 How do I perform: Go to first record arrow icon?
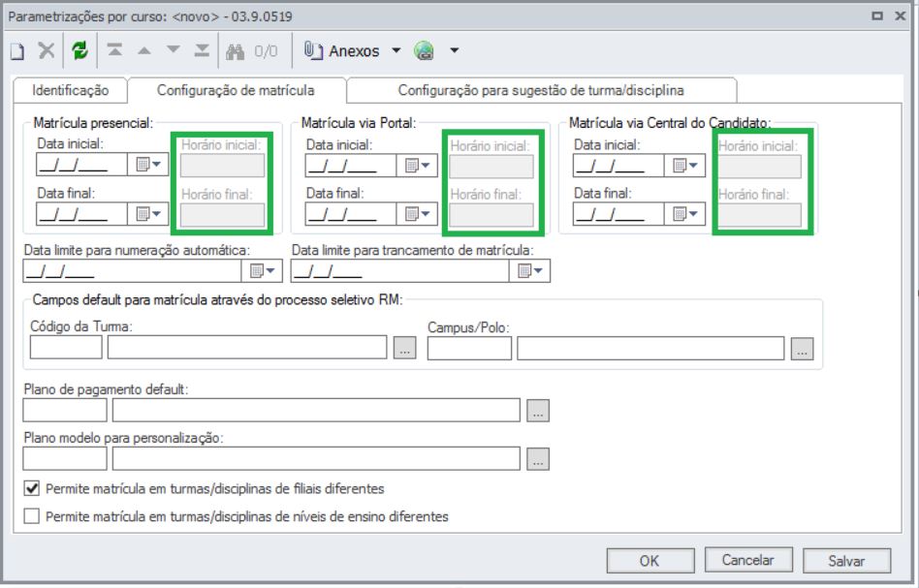pyautogui.click(x=114, y=51)
